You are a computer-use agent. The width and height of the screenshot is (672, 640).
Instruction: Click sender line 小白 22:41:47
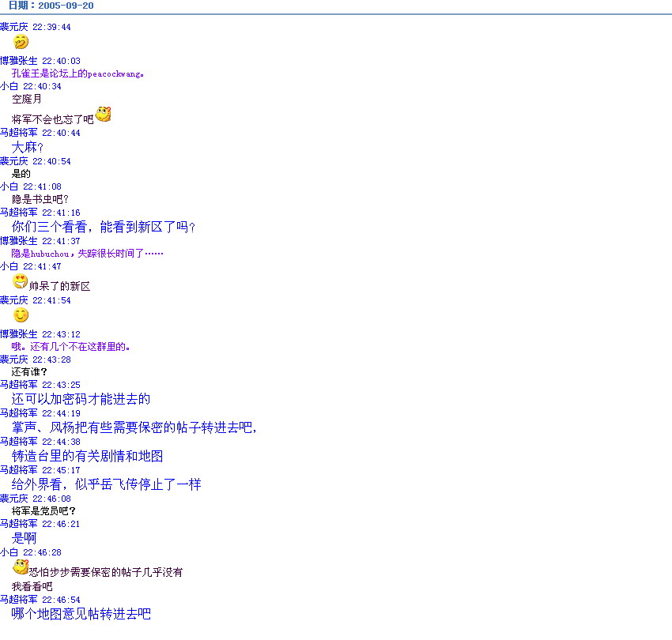click(31, 266)
